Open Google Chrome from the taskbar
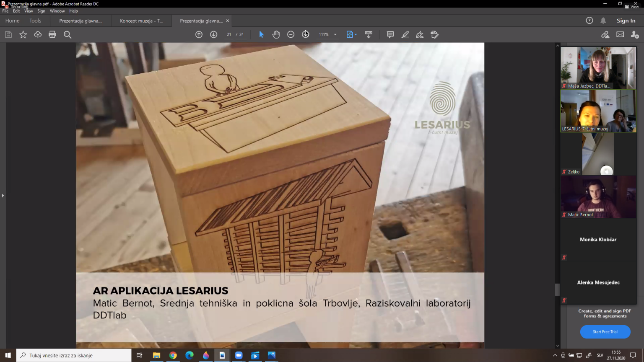 (173, 355)
